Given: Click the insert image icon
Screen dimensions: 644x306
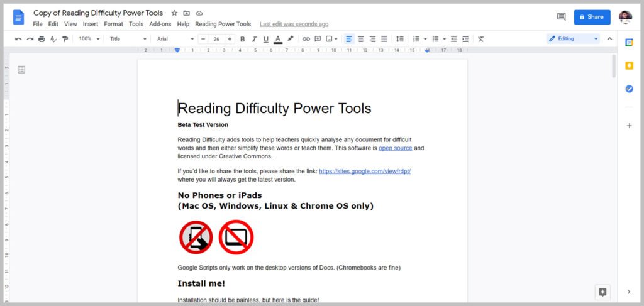Looking at the screenshot, I should coord(329,39).
